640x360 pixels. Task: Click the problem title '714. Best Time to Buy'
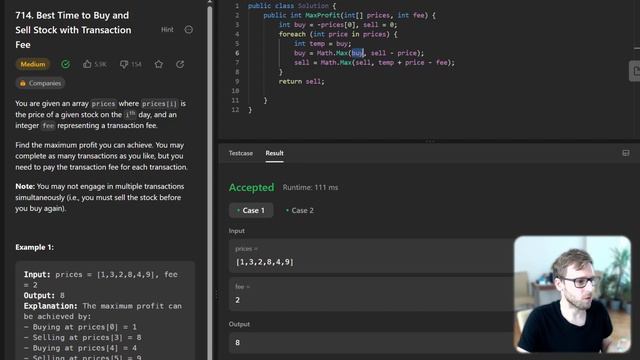tap(73, 30)
